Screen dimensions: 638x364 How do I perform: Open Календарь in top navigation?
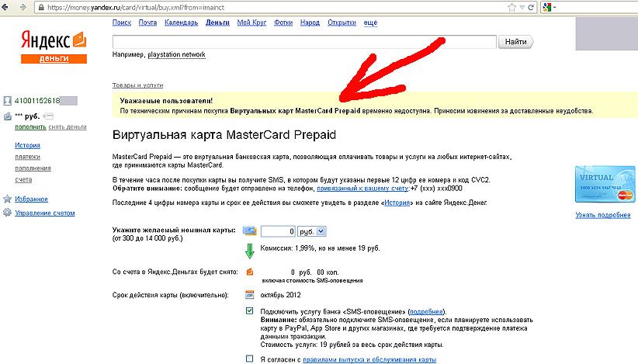point(181,23)
